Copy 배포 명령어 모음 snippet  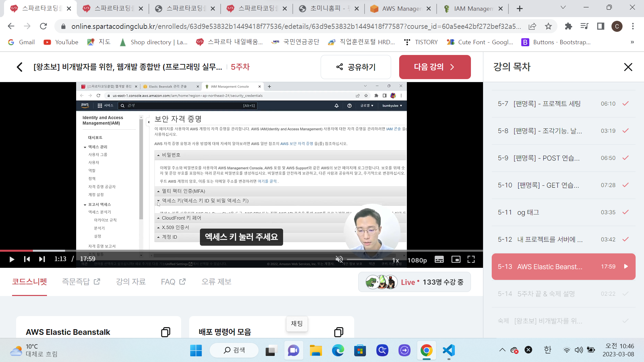(x=339, y=332)
